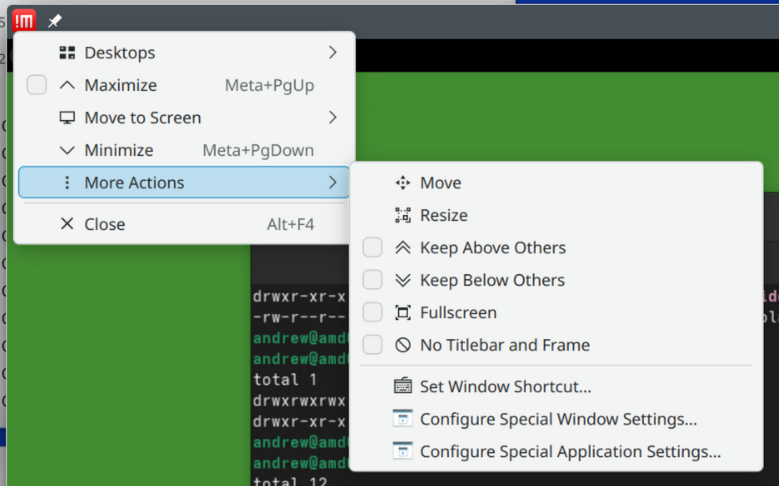Check the No Titlebar and Frame box
Viewport: 779px width, 486px height.
click(372, 345)
